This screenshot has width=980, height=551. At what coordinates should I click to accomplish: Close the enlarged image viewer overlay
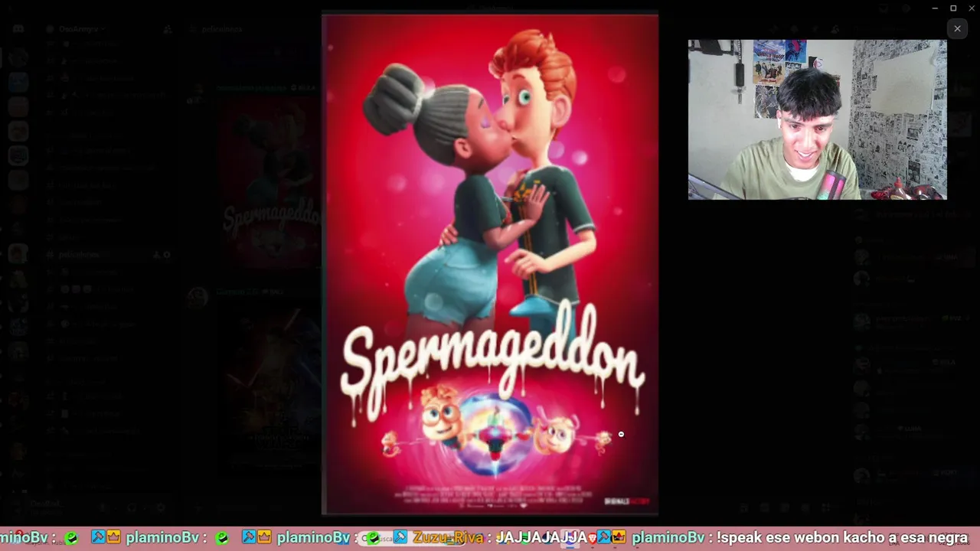[957, 28]
